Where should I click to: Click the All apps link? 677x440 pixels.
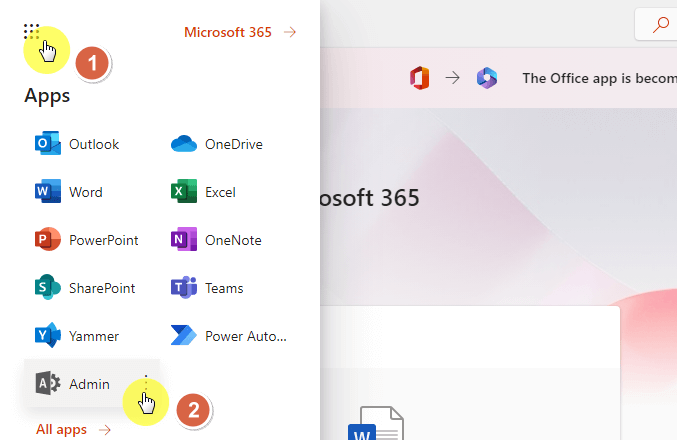[61, 430]
